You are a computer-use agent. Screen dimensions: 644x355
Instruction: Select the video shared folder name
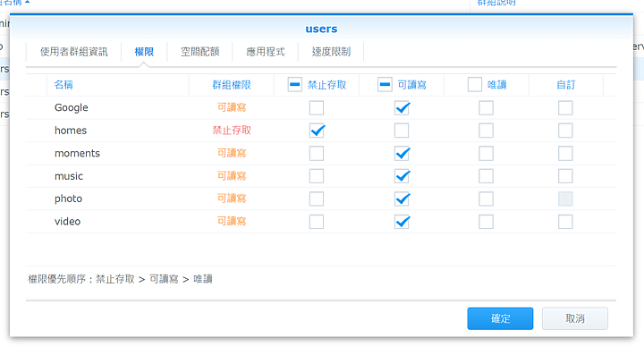click(x=67, y=221)
